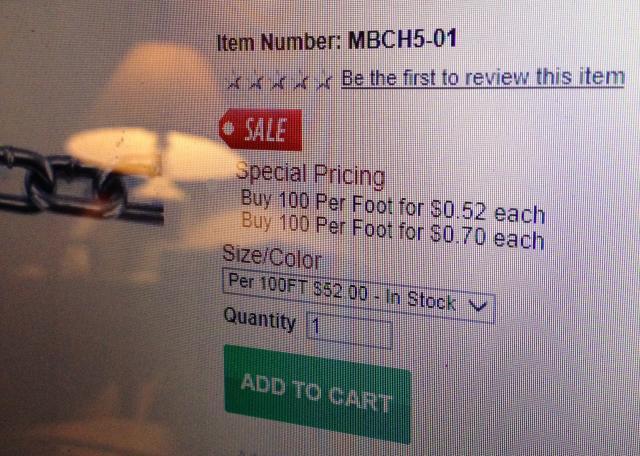This screenshot has width=640, height=456.
Task: Click the second review star
Action: tap(257, 81)
